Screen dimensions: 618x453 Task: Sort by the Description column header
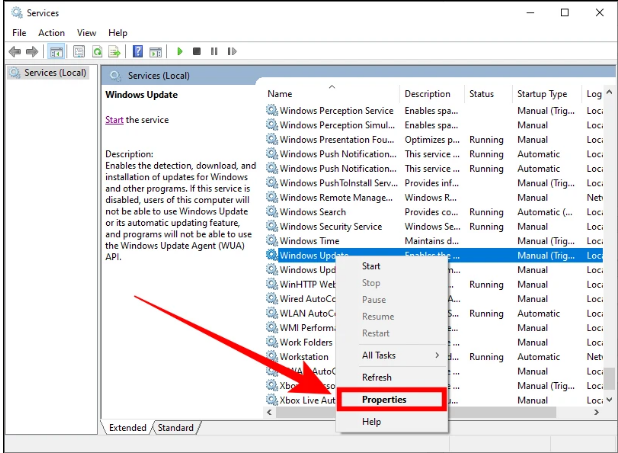[432, 94]
